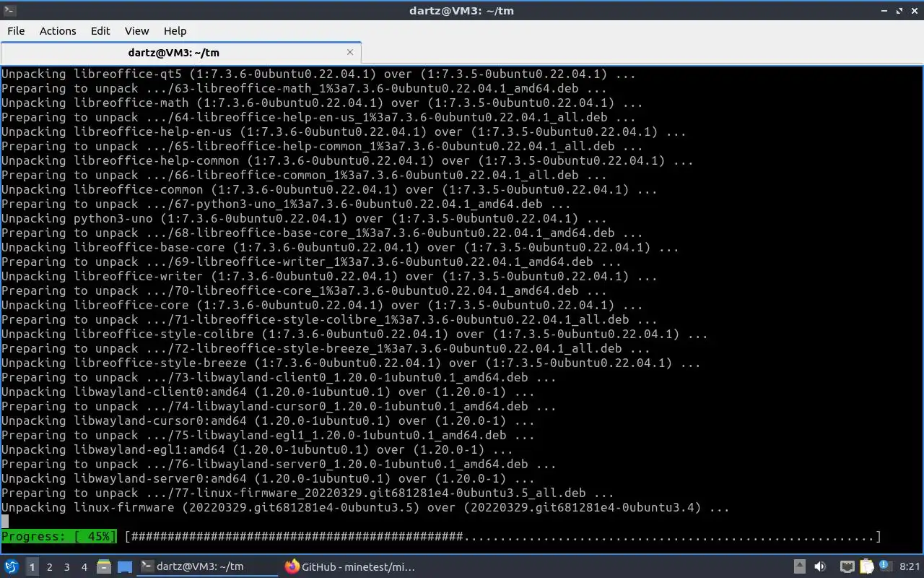Click the 'Unpacking libreoffice-help-en-us' line

(x=344, y=131)
